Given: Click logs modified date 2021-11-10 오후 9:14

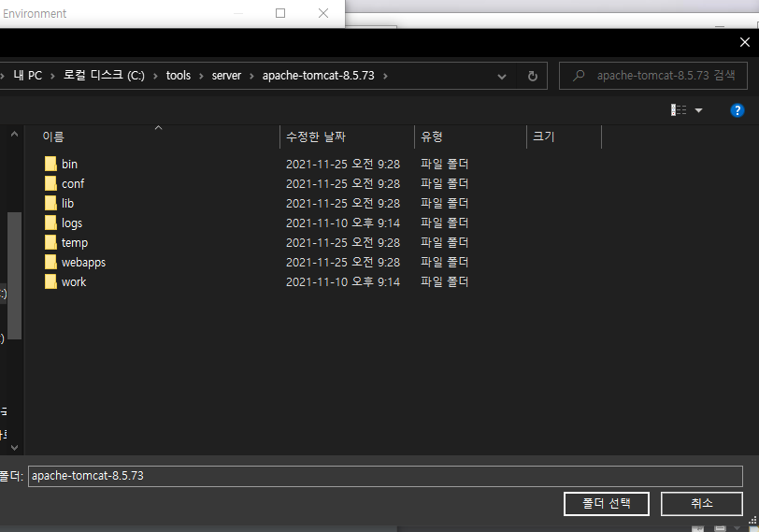Looking at the screenshot, I should tap(343, 223).
